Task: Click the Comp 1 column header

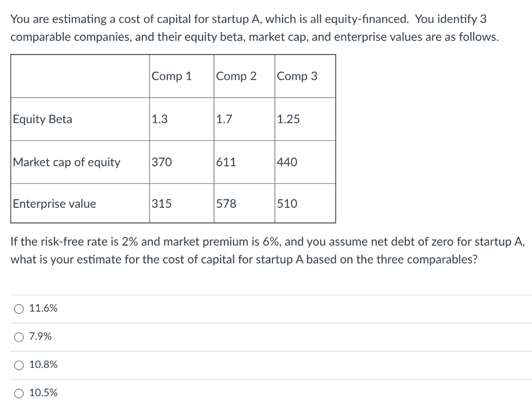Action: pyautogui.click(x=171, y=76)
